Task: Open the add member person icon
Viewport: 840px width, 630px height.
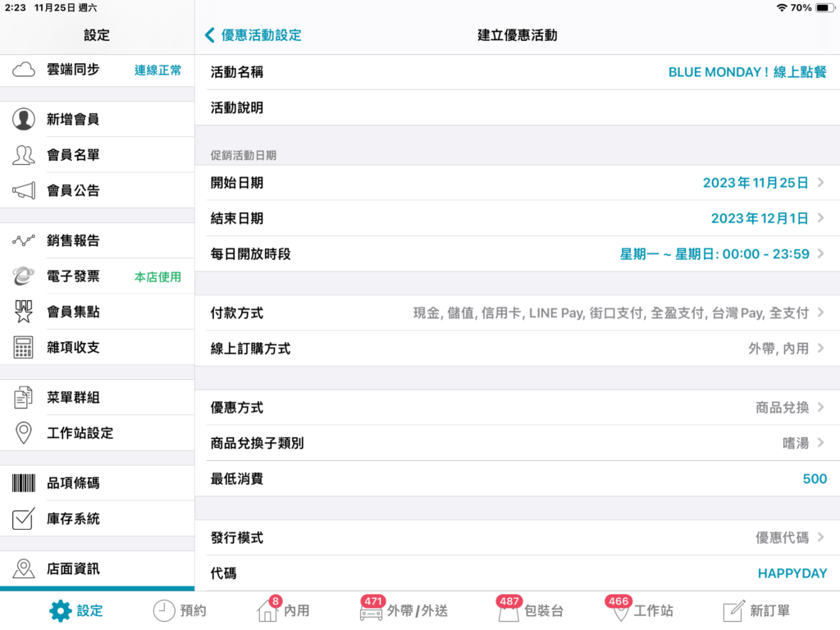Action: (x=24, y=119)
